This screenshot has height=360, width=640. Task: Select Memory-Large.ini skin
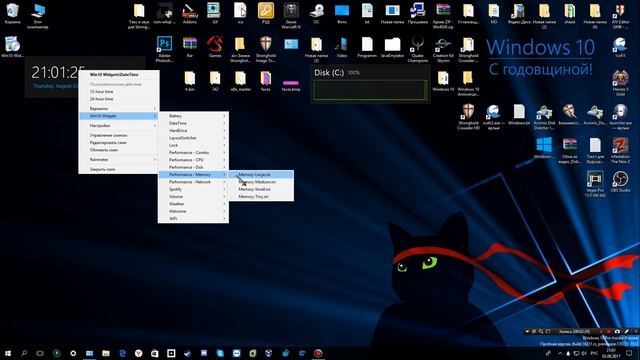[x=261, y=175]
